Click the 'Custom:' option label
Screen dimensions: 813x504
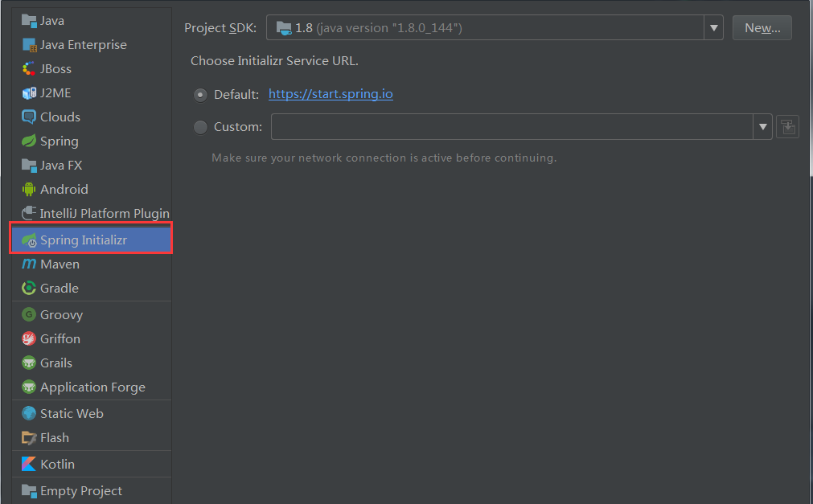point(238,127)
